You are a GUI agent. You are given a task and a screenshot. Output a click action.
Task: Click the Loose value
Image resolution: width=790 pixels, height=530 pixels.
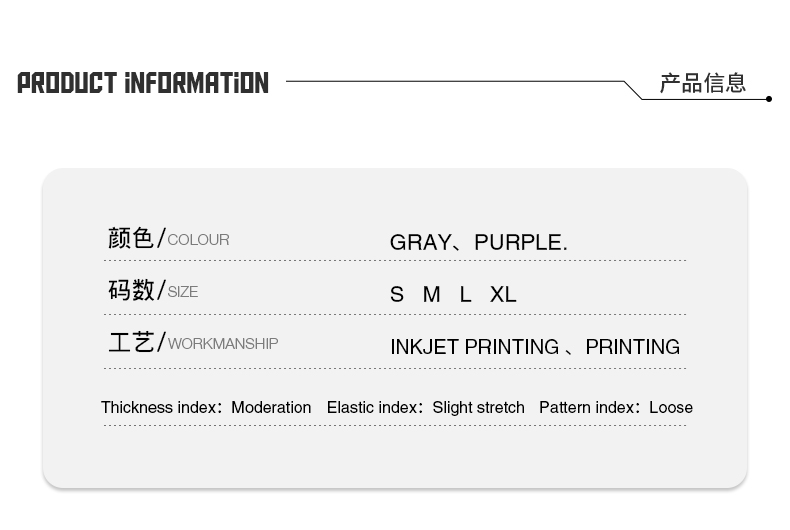[x=671, y=408]
